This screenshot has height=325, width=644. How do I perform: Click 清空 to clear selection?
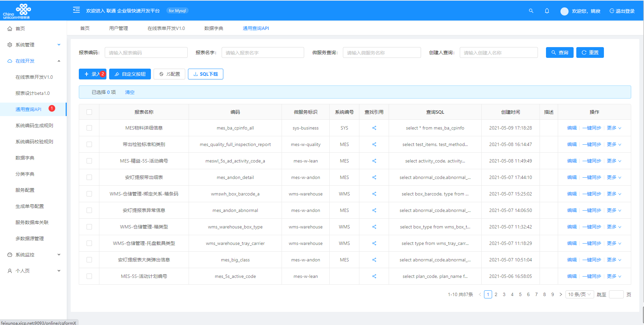(x=130, y=92)
